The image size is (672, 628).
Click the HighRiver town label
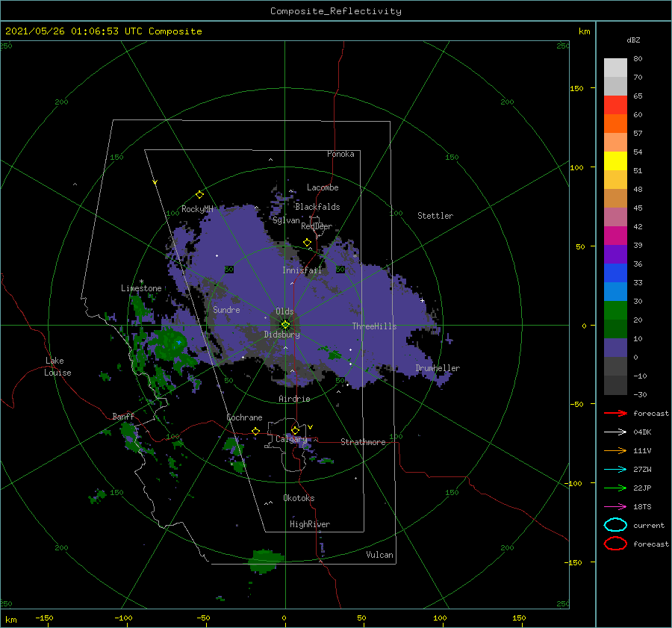tap(310, 524)
